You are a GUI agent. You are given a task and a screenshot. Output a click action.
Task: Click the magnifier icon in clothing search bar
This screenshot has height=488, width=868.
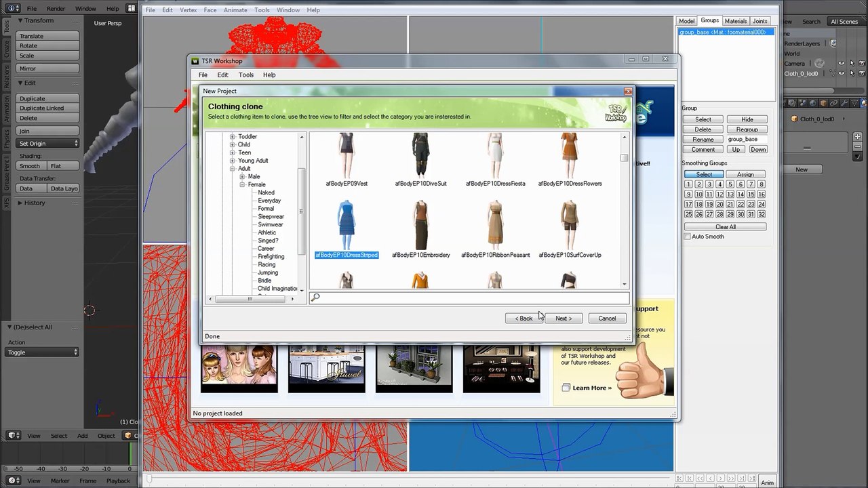tap(315, 298)
